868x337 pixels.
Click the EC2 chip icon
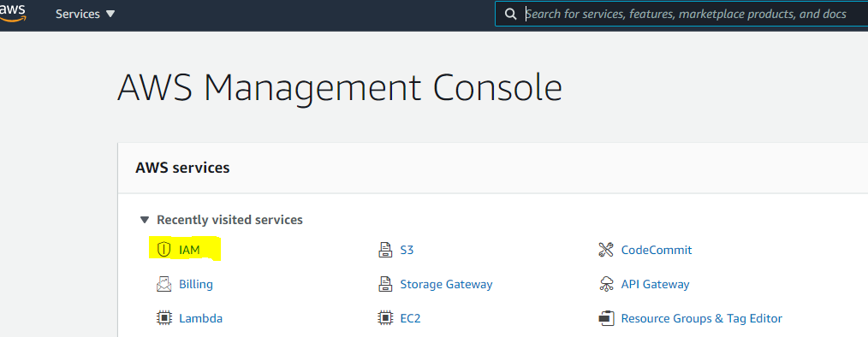coord(385,318)
